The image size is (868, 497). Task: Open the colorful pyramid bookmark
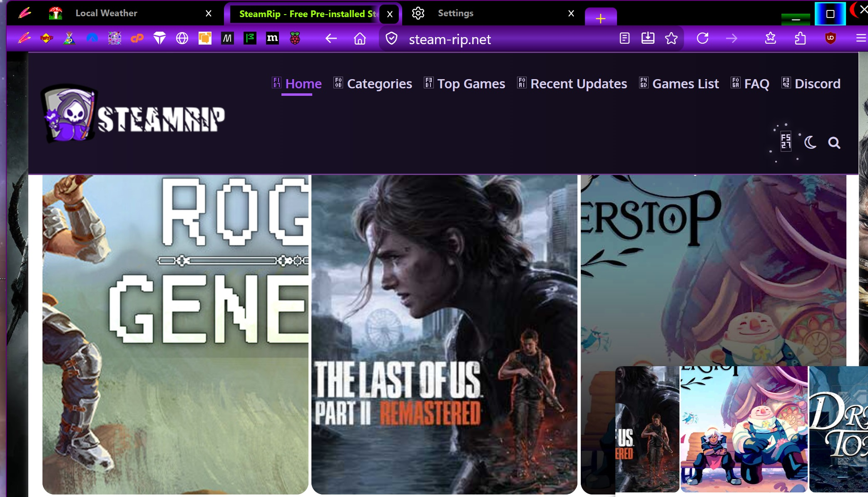(x=69, y=38)
